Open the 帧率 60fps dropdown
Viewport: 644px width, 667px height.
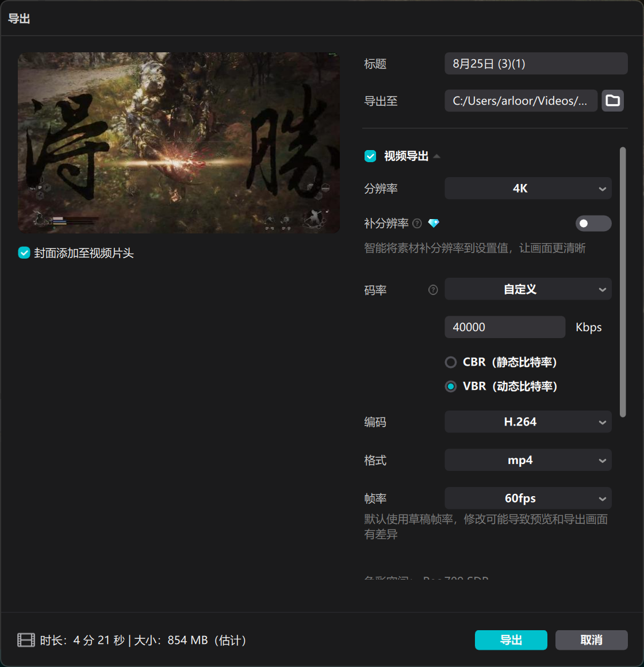(x=528, y=498)
